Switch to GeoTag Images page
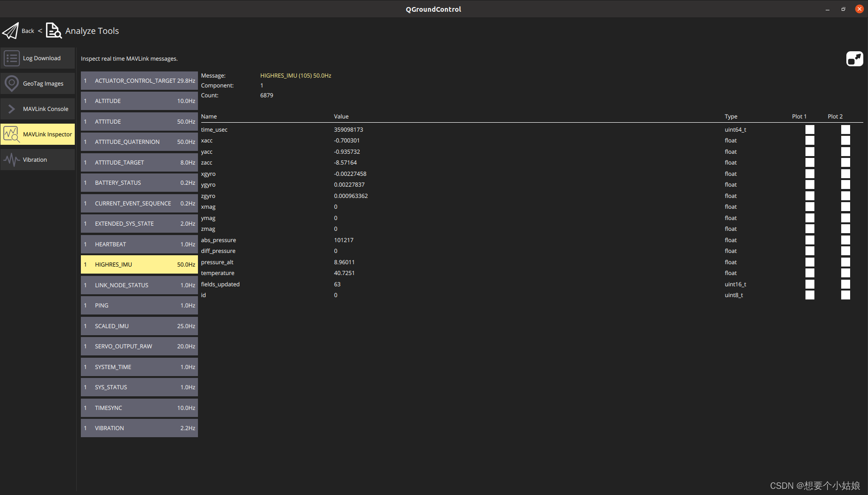Screen dimensions: 868x495 [38, 84]
